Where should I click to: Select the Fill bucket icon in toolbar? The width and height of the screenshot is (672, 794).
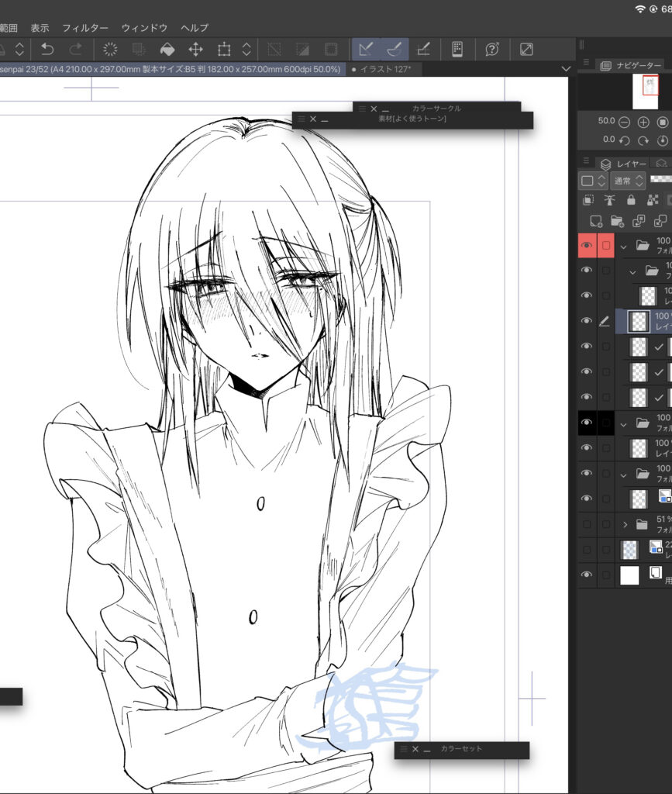click(167, 49)
